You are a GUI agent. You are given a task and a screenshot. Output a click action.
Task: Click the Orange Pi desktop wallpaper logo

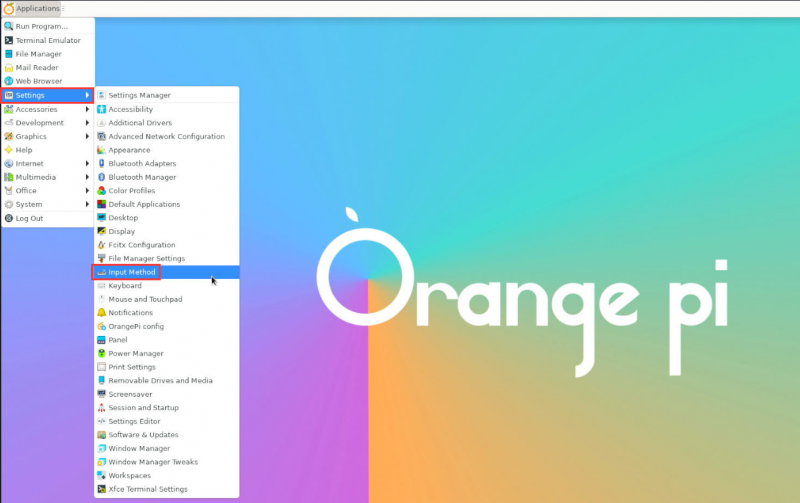520,290
